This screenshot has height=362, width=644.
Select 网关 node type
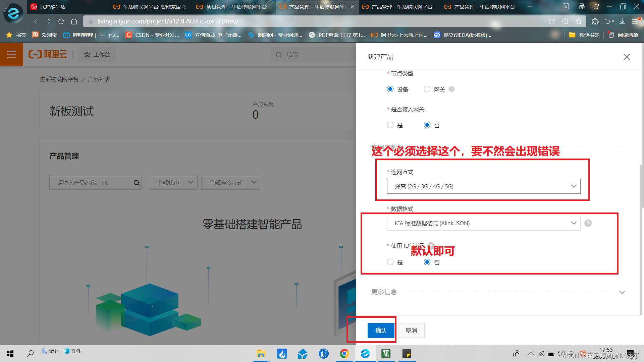pyautogui.click(x=427, y=89)
